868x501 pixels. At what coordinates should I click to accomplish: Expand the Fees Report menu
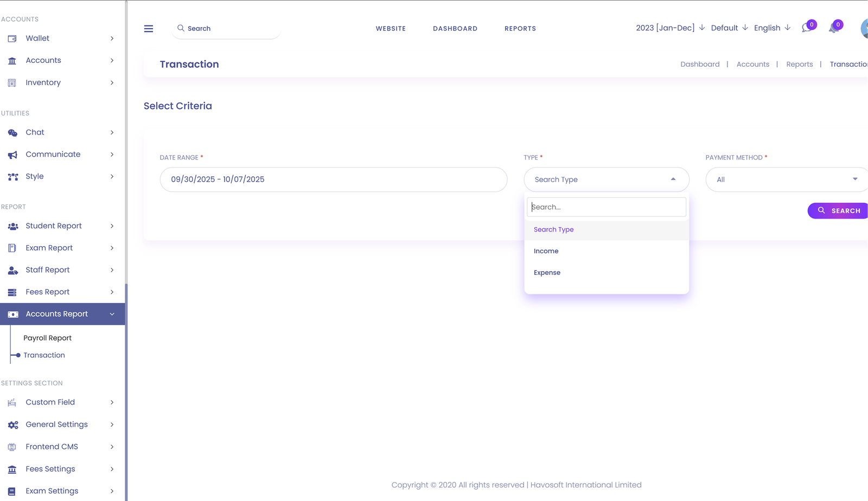pos(62,292)
